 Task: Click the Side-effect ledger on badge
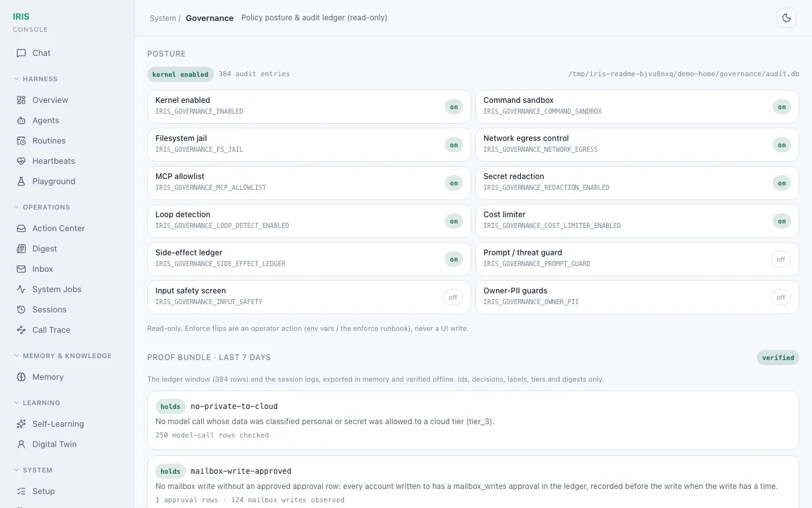(x=454, y=259)
